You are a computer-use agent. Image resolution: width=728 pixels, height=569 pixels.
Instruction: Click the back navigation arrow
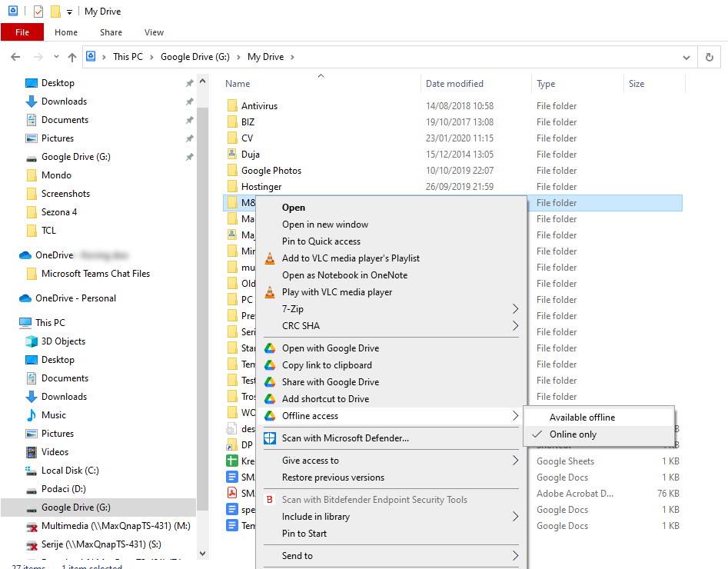(15, 56)
